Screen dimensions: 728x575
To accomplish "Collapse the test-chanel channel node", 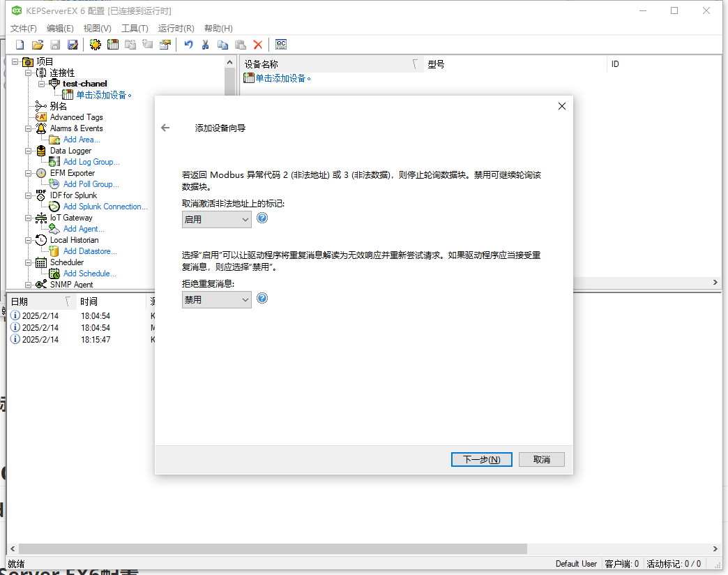I will [41, 84].
